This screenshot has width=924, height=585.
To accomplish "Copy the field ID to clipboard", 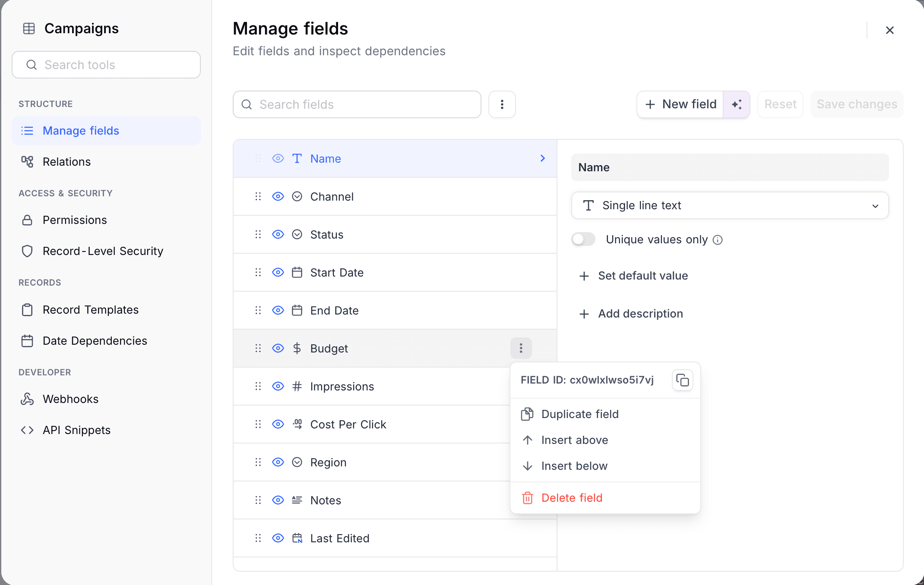I will pos(682,380).
